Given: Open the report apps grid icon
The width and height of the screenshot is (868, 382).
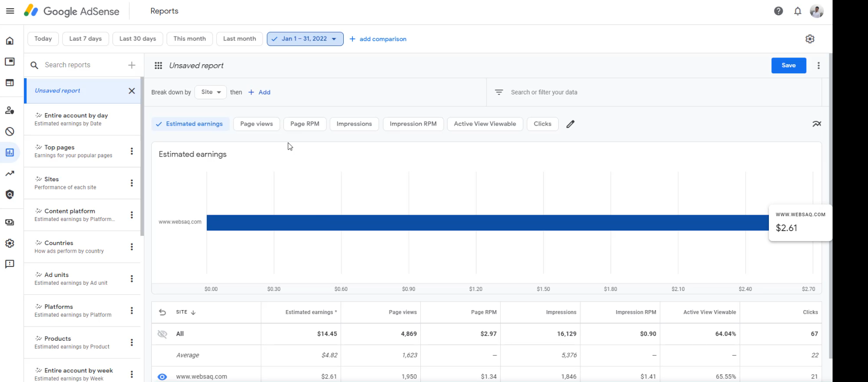Looking at the screenshot, I should point(158,66).
